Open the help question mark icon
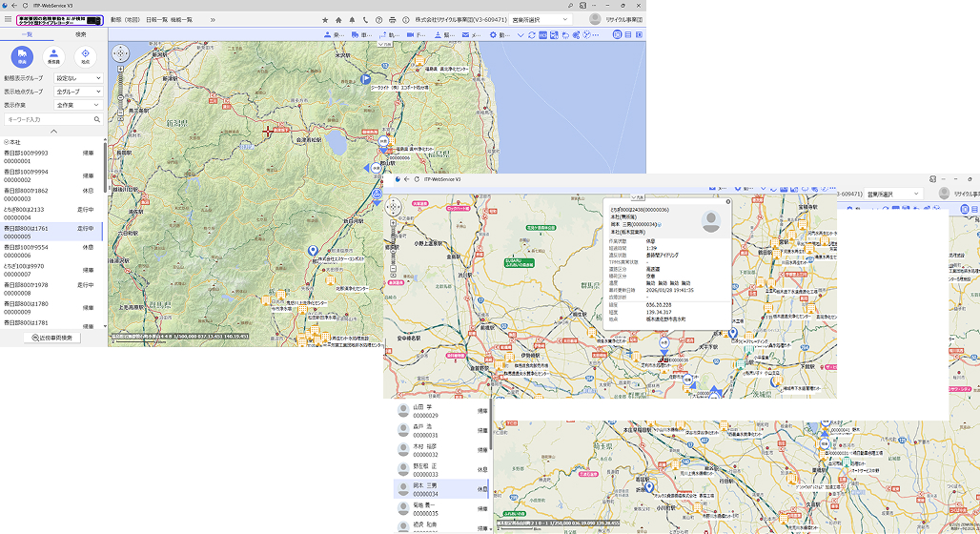 tap(378, 20)
